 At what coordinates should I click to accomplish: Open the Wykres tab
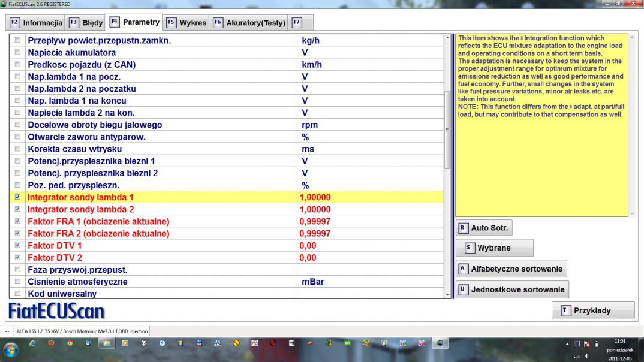click(x=186, y=23)
